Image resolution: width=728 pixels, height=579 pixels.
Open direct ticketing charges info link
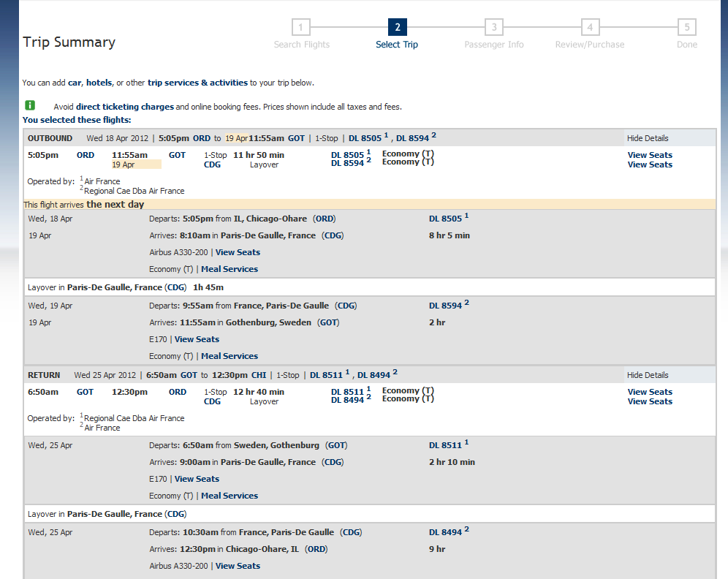pyautogui.click(x=124, y=107)
